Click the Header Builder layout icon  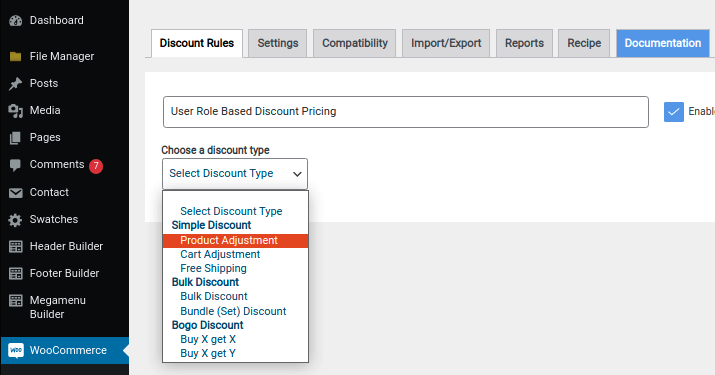point(16,246)
